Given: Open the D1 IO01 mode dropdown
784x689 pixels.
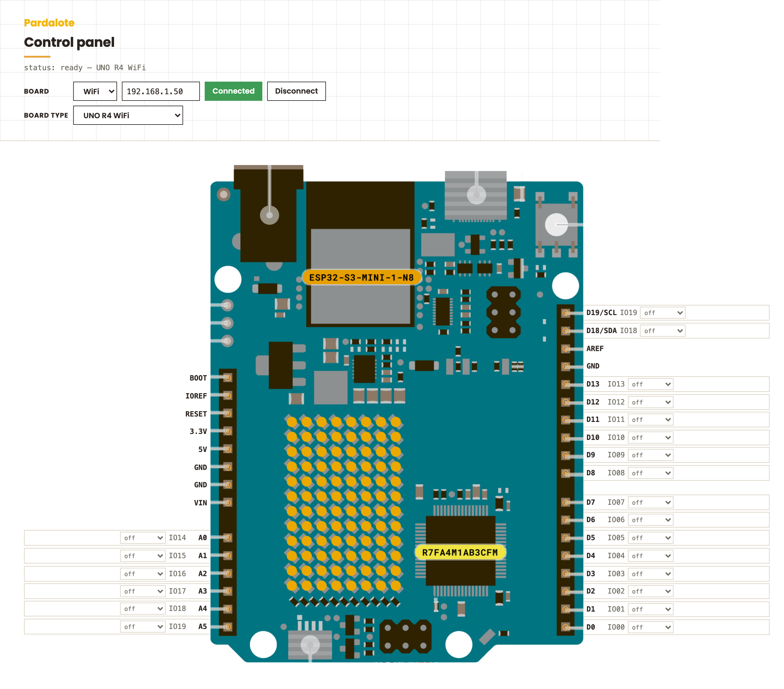Looking at the screenshot, I should 650,609.
